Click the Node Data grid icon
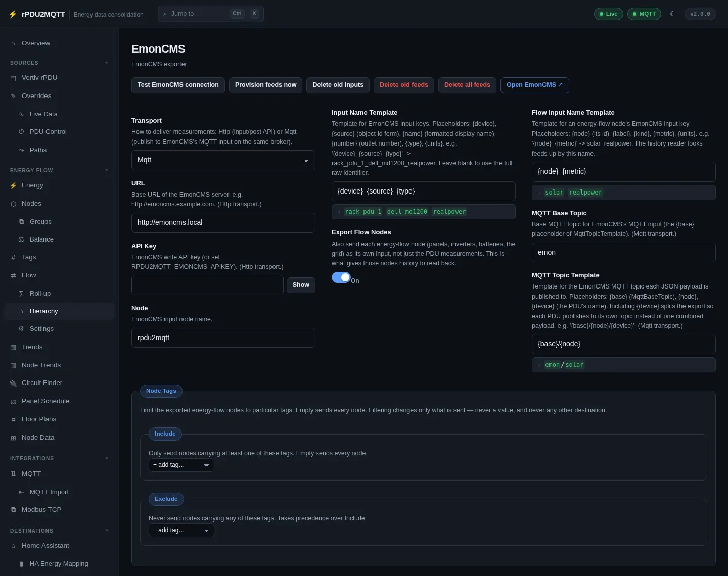This screenshot has width=728, height=576. [13, 438]
